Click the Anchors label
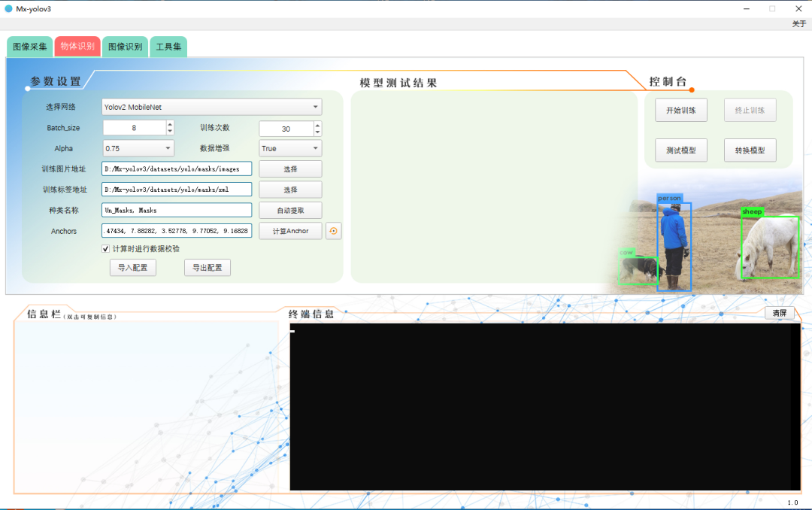Screen dimensions: 812x510 (64, 231)
